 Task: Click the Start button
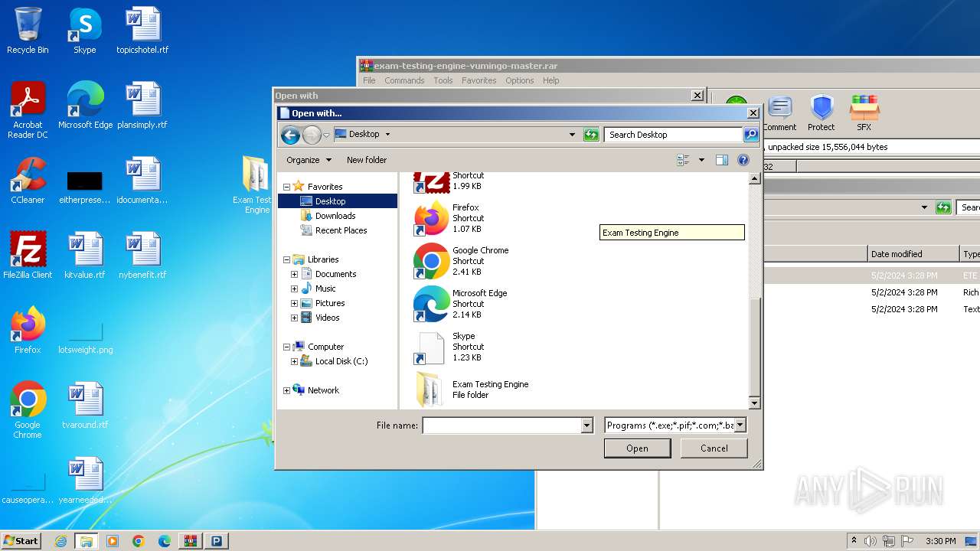pyautogui.click(x=21, y=541)
